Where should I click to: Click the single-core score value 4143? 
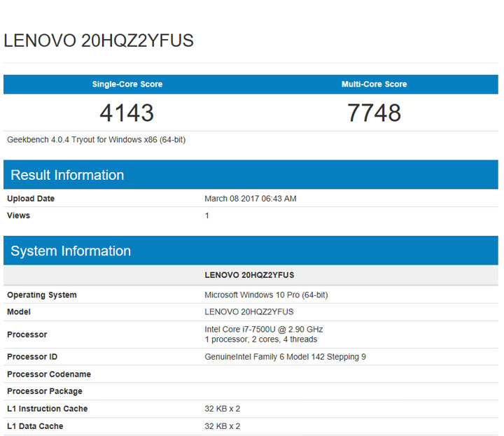pyautogui.click(x=127, y=113)
